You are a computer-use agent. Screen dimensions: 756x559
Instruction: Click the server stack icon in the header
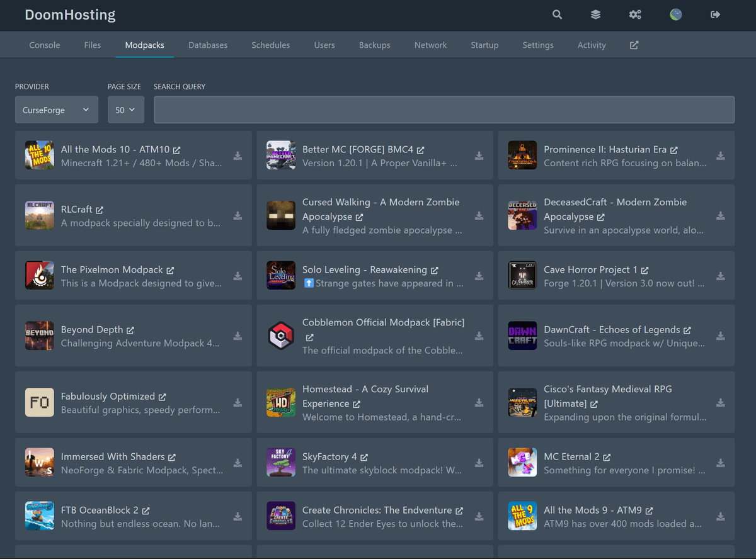click(595, 14)
